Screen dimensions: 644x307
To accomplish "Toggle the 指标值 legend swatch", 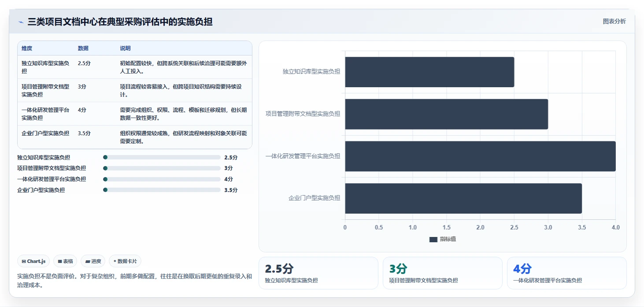I will [433, 239].
